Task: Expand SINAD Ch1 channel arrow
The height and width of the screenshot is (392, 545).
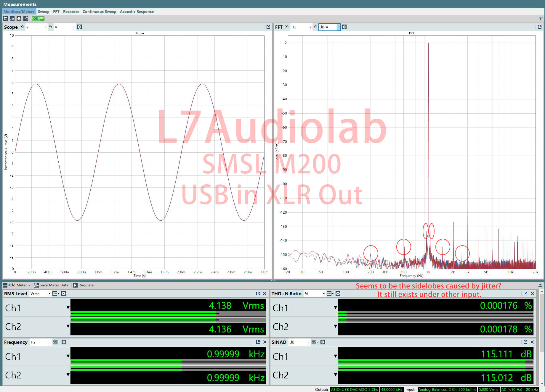Action: 336,356
